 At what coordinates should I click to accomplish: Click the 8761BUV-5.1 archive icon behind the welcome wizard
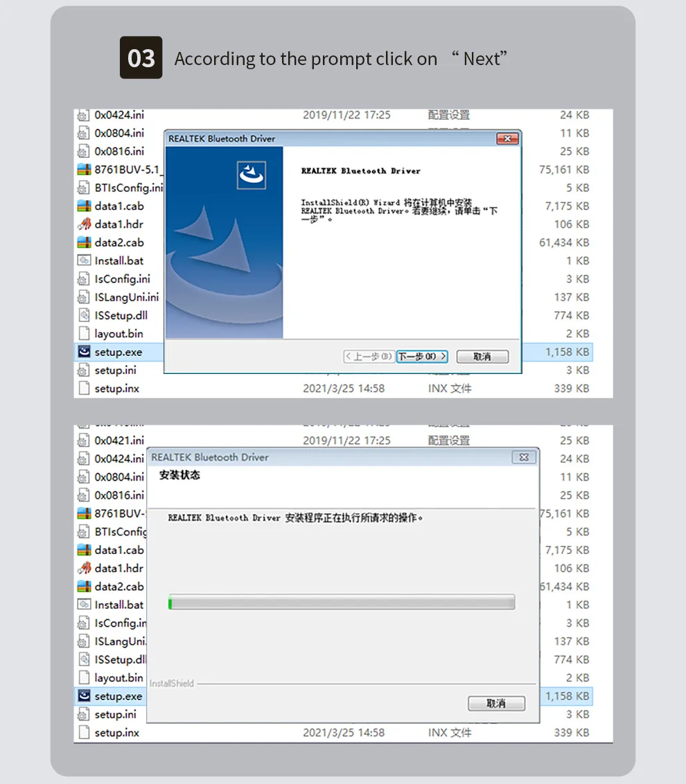pos(84,170)
